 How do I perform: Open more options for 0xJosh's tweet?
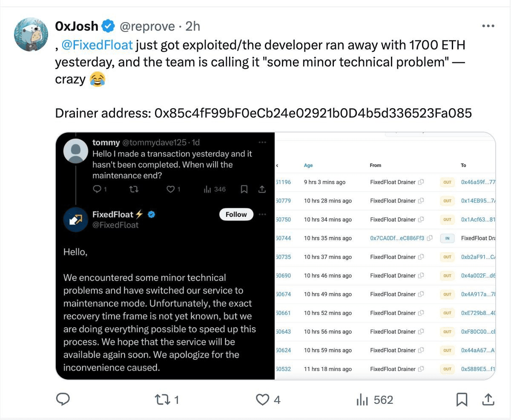coord(488,26)
